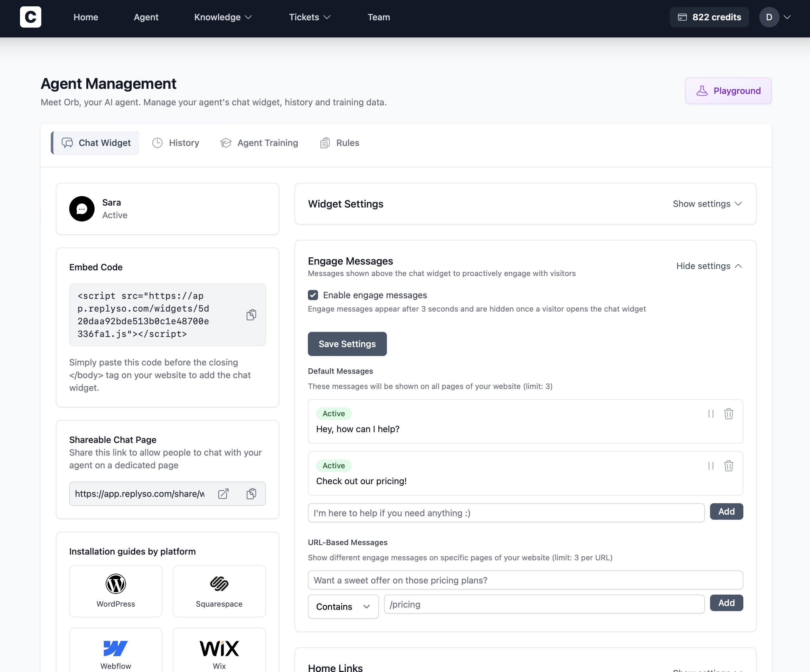Copy the shareable chat page link
The height and width of the screenshot is (672, 810).
pos(251,493)
